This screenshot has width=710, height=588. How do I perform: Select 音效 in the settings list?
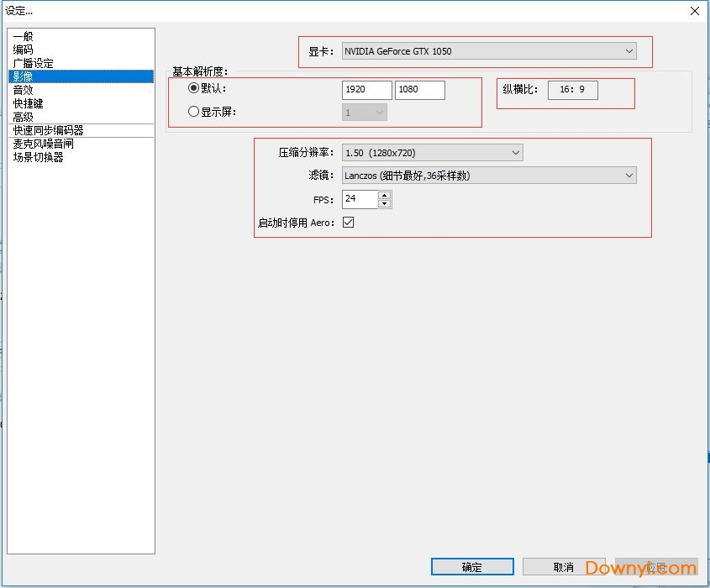(x=24, y=91)
